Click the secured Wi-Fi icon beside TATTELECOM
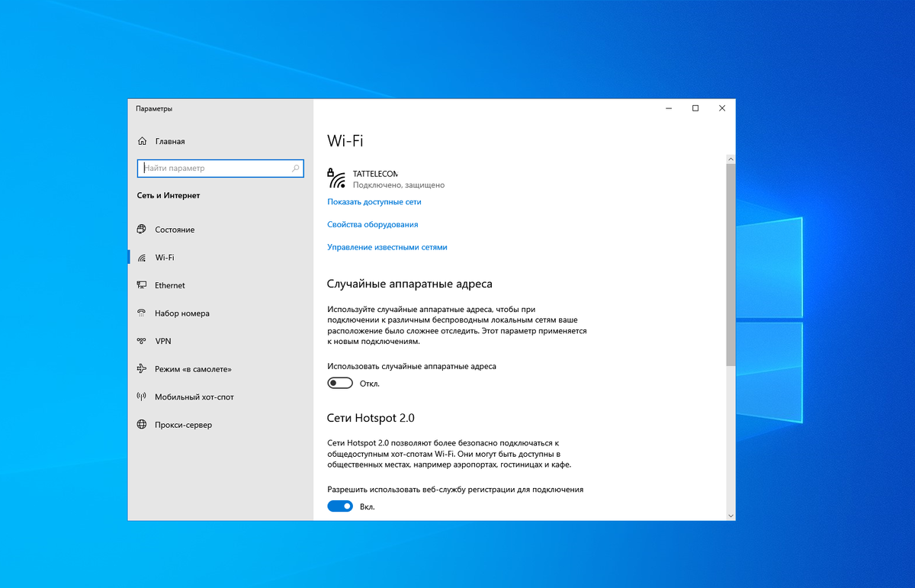The image size is (915, 588). 336,178
